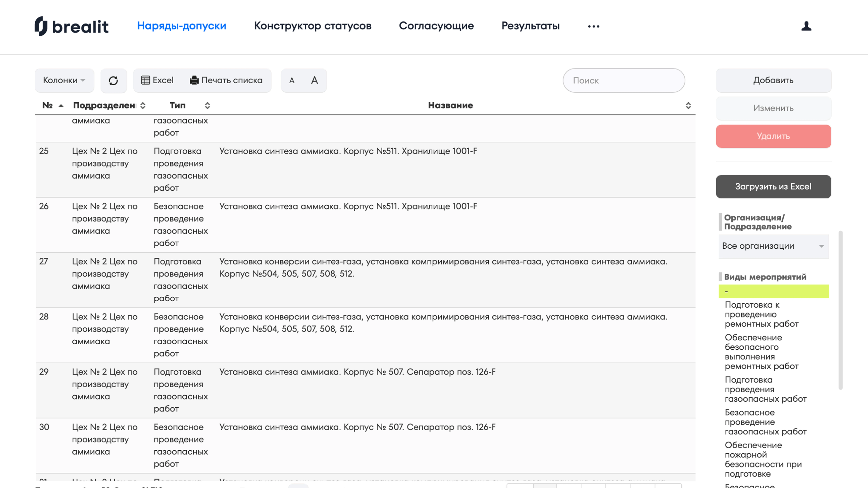Sort by № column arrow

click(x=61, y=106)
